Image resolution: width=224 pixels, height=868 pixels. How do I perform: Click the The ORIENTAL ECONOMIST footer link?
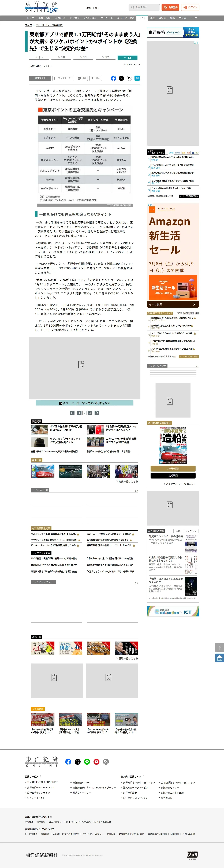click(43, 782)
